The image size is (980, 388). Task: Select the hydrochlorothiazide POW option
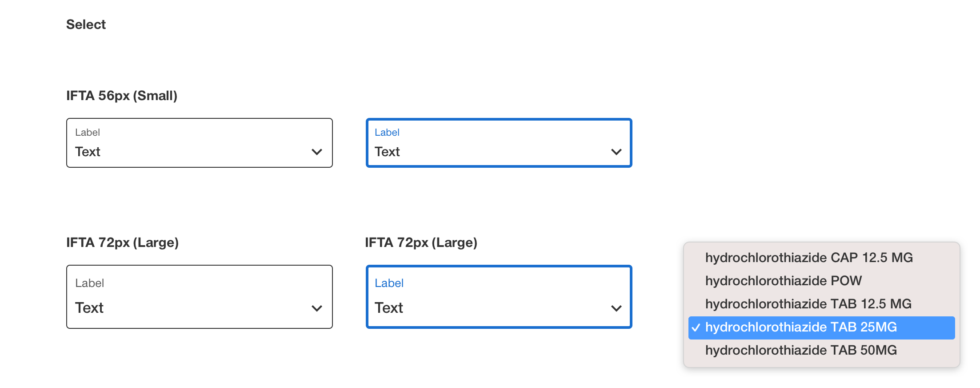[x=783, y=281]
